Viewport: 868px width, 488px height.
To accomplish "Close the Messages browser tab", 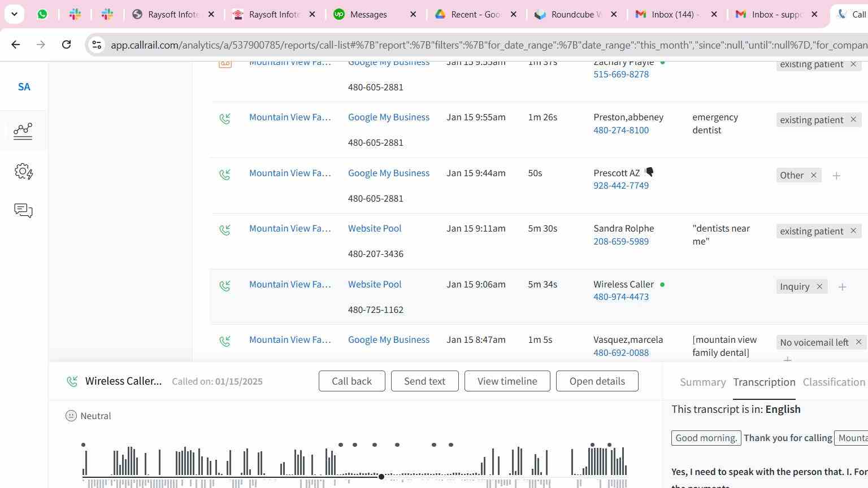I will [413, 14].
